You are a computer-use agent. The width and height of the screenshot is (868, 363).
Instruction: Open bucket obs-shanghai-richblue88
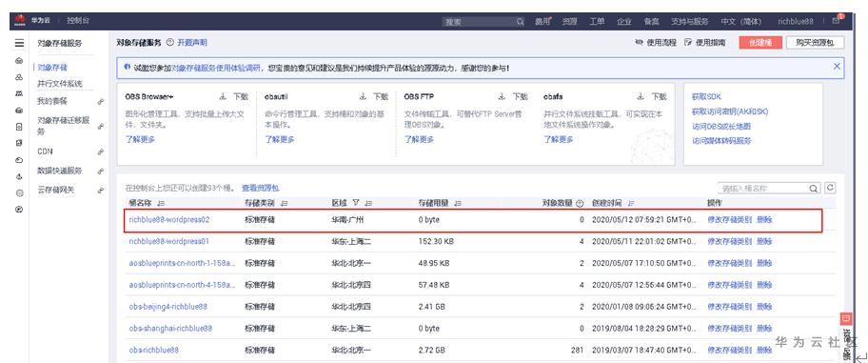[170, 328]
